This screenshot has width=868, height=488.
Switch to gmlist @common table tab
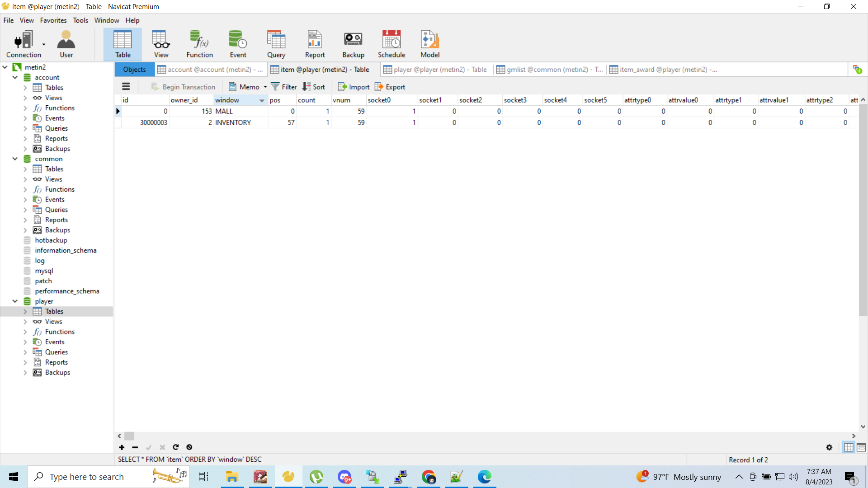pyautogui.click(x=549, y=70)
